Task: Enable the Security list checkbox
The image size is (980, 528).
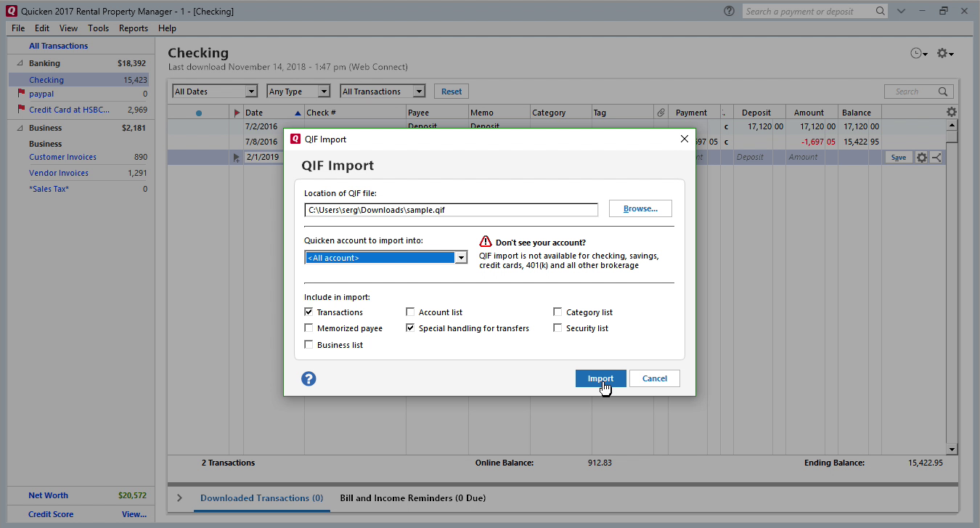Action: click(x=558, y=328)
